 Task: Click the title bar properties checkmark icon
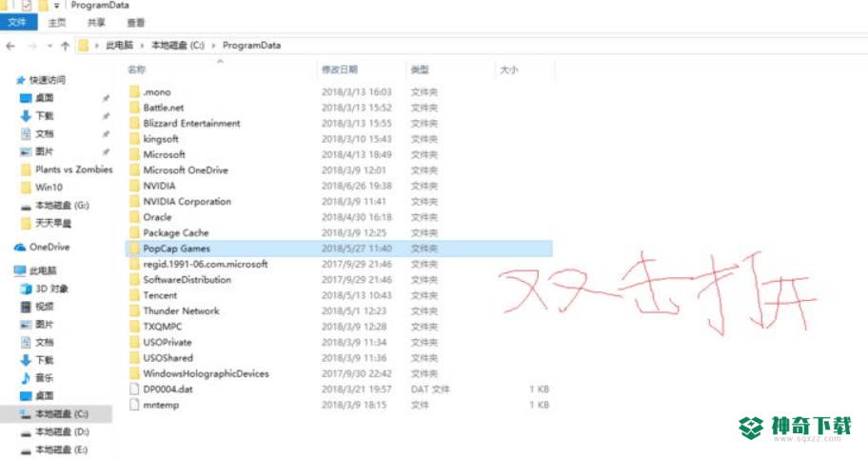point(27,6)
